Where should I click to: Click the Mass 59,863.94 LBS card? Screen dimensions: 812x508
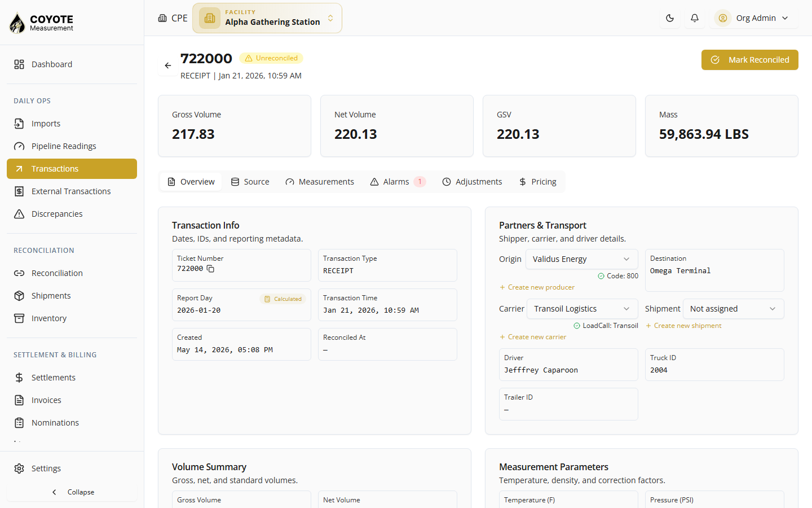tap(722, 126)
